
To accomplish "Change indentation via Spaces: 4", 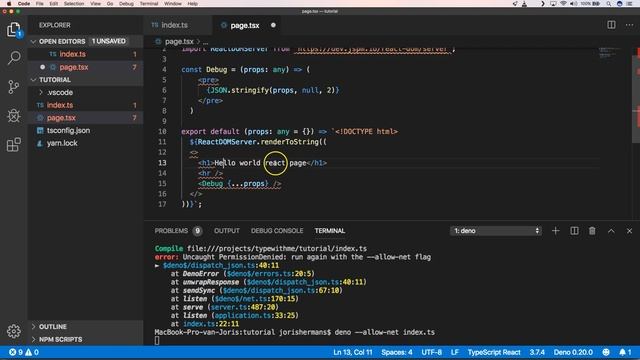I will [x=397, y=352].
